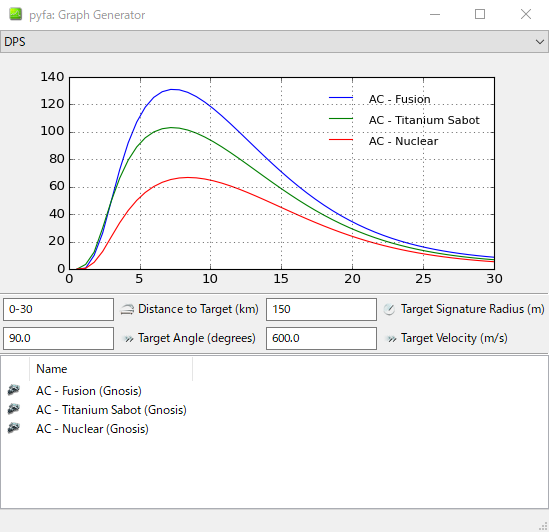Click the pyfa app icon in title bar
This screenshot has height=532, width=549.
15,14
